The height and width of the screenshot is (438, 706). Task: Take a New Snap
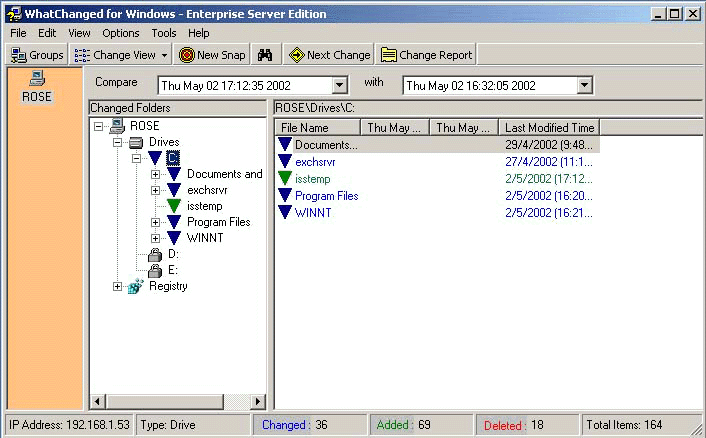click(x=212, y=55)
